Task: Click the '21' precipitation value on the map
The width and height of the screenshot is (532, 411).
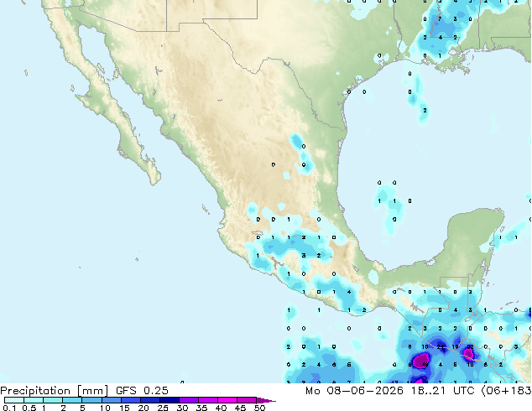Action: click(441, 346)
